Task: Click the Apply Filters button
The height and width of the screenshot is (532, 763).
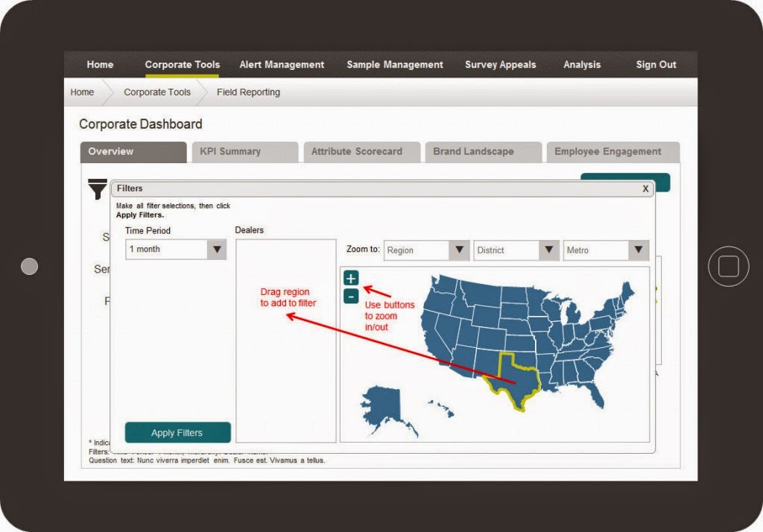Action: [177, 433]
